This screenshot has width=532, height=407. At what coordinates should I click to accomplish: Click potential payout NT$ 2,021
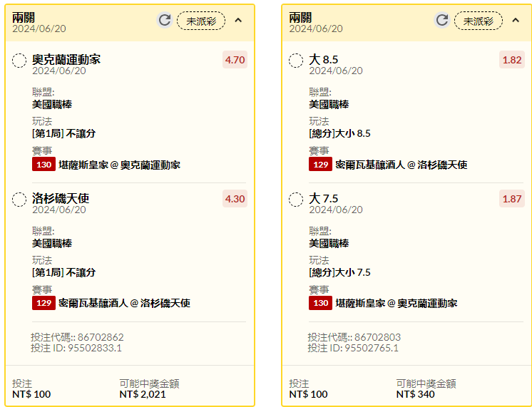(x=143, y=394)
